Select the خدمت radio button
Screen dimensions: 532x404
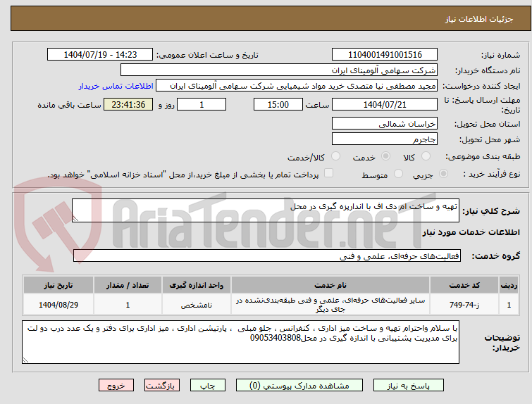point(385,156)
